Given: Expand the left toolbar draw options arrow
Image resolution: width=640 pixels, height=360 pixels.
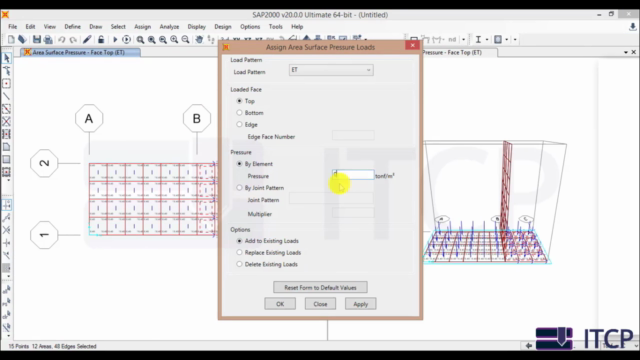Looking at the screenshot, I should [x=9, y=180].
